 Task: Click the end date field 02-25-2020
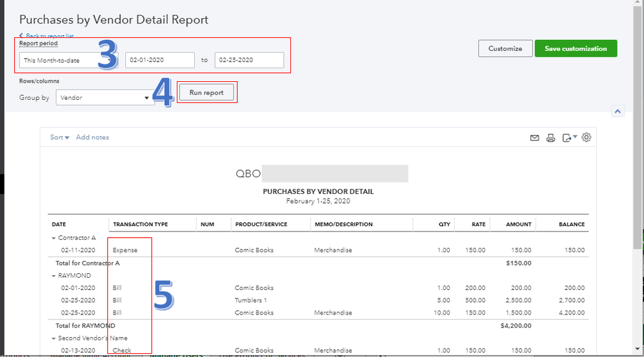pos(248,60)
